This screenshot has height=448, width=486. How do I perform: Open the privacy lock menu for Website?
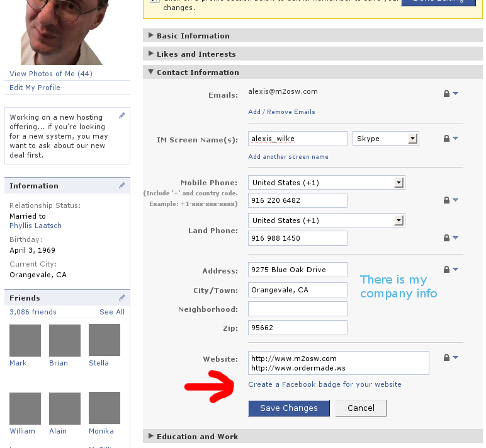451,357
